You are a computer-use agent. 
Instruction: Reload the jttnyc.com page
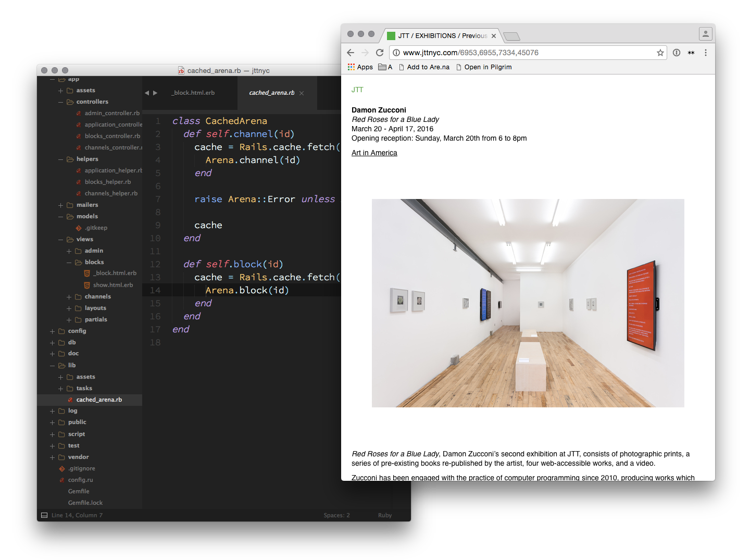click(380, 53)
